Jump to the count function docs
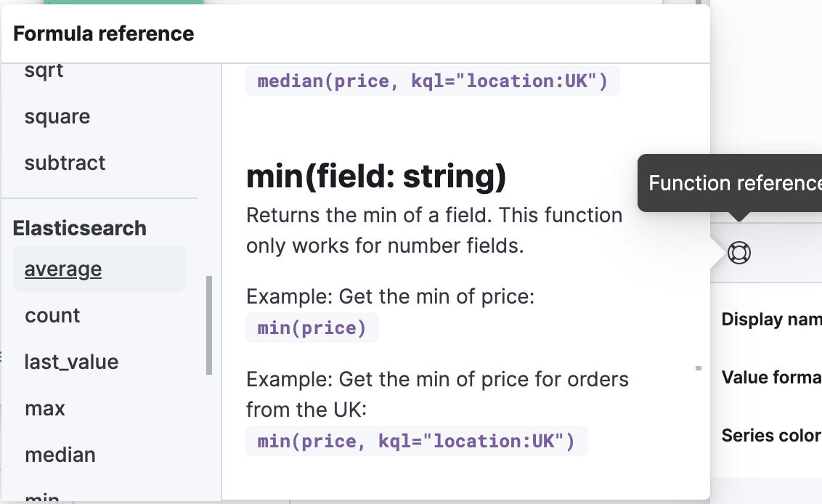The width and height of the screenshot is (822, 504). [x=52, y=316]
